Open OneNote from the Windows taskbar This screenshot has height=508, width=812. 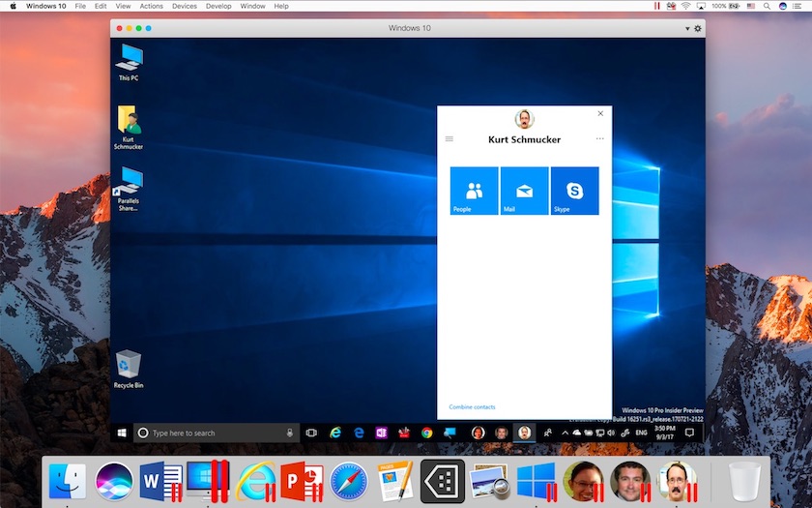382,433
